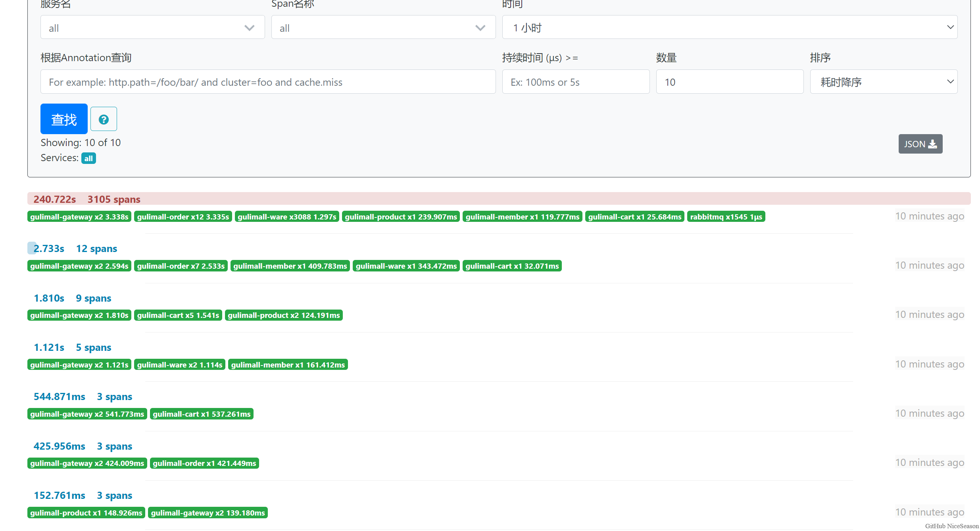The width and height of the screenshot is (980, 531).
Task: Expand the Span名称 dropdown
Action: (x=383, y=28)
